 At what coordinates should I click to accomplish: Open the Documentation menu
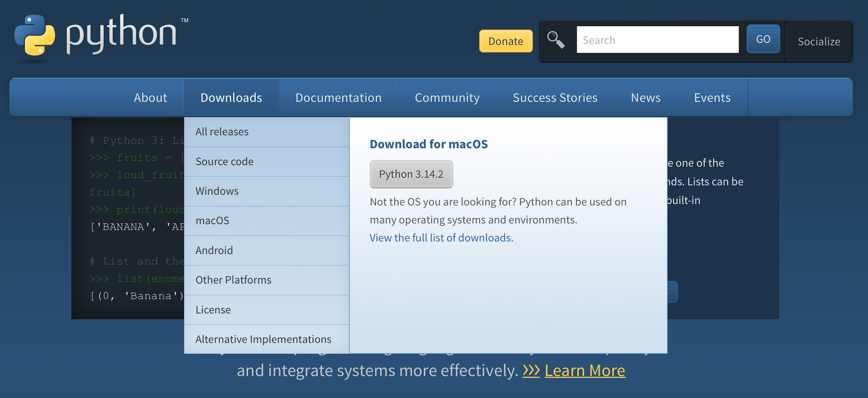[x=339, y=97]
